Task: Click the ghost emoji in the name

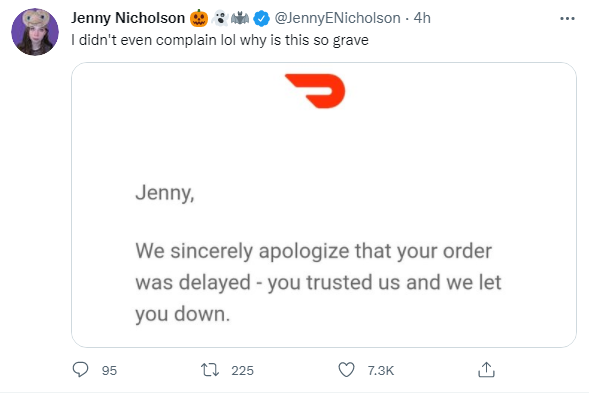Action: point(220,18)
